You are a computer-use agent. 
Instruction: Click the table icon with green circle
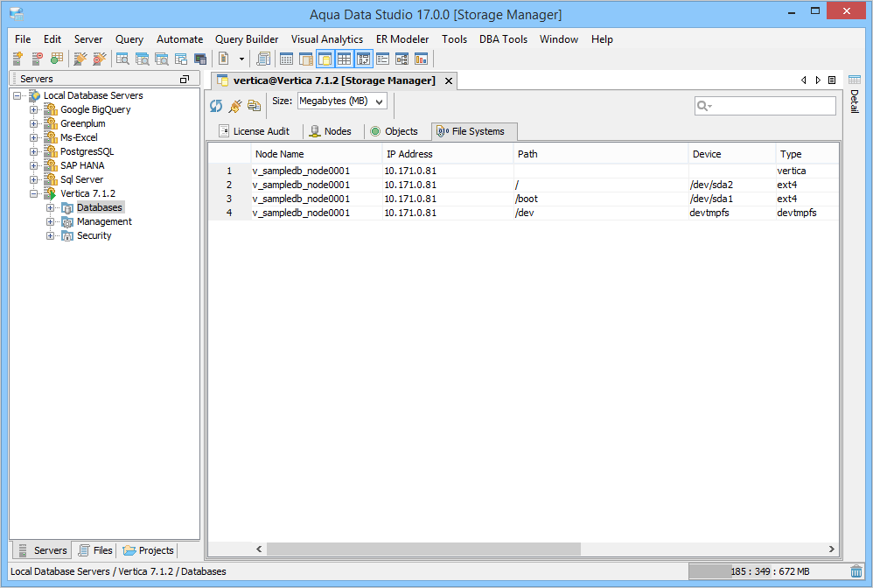(x=56, y=59)
